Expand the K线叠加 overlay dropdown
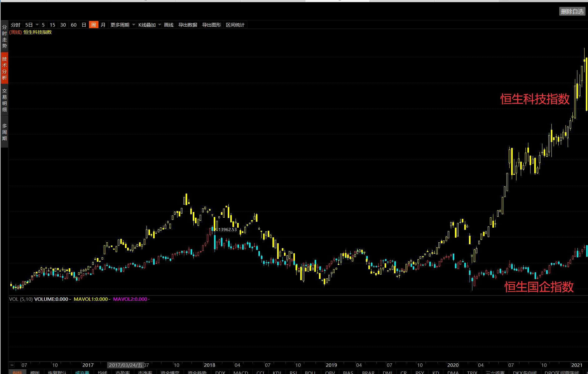 [160, 25]
